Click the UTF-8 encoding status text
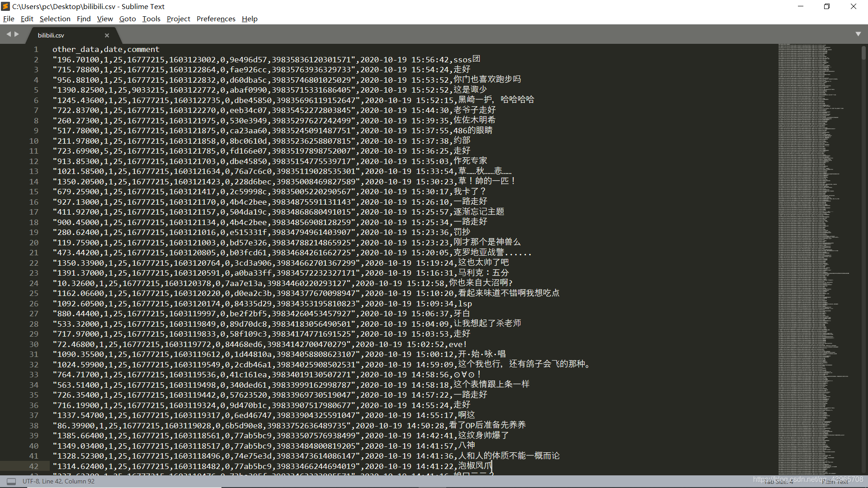Image resolution: width=868 pixels, height=488 pixels. coord(31,481)
